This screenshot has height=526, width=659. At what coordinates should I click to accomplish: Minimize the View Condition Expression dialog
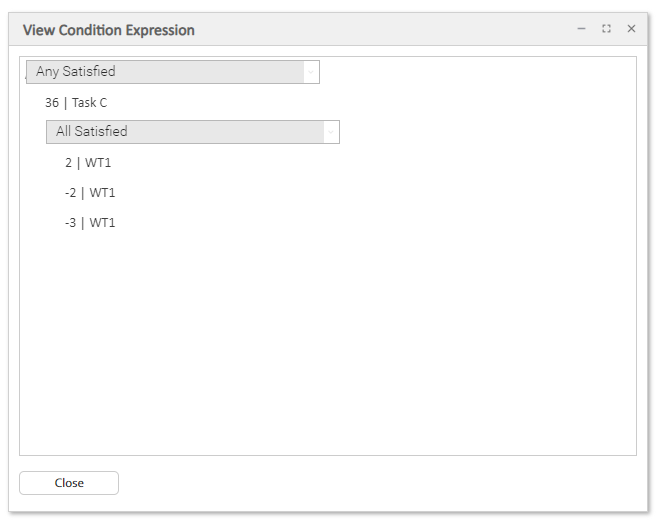click(x=581, y=29)
